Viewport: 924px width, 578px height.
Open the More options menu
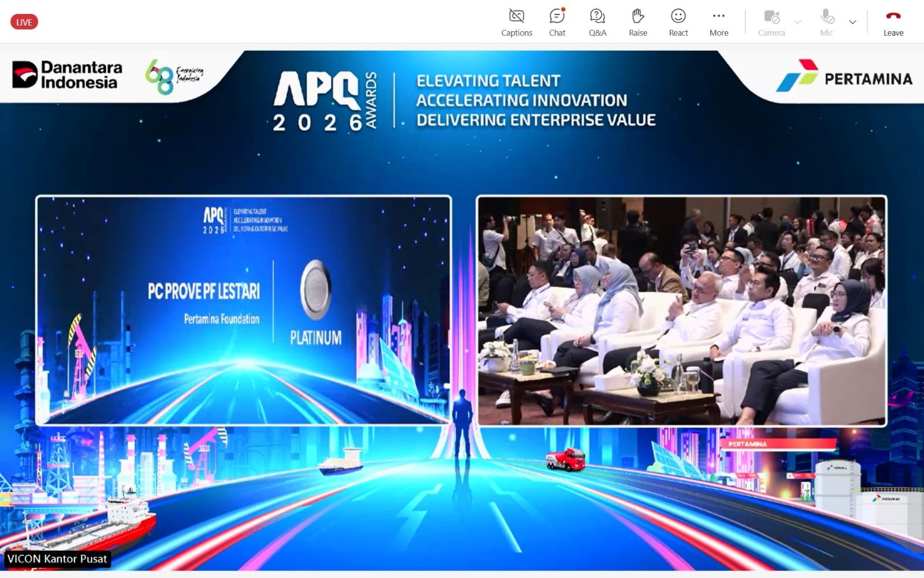click(x=718, y=23)
